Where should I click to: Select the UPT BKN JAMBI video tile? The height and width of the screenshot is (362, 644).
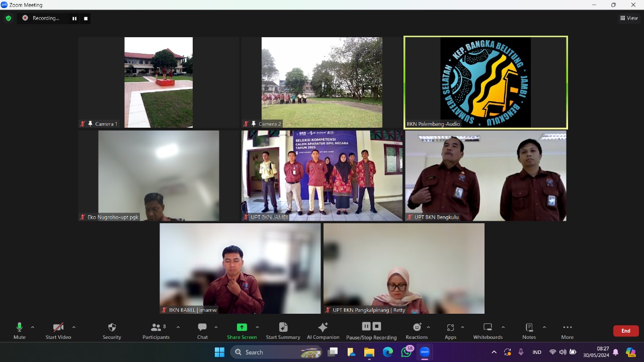[x=322, y=175]
